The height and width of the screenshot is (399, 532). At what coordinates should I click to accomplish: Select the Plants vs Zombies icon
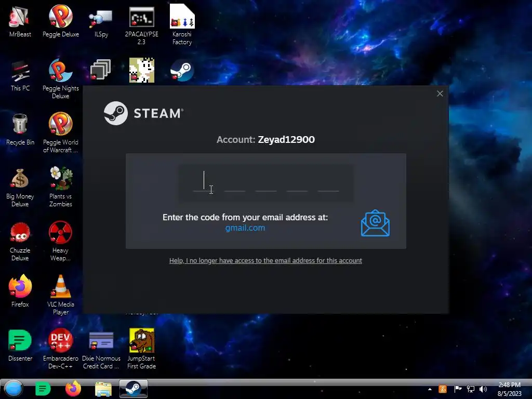point(61,188)
